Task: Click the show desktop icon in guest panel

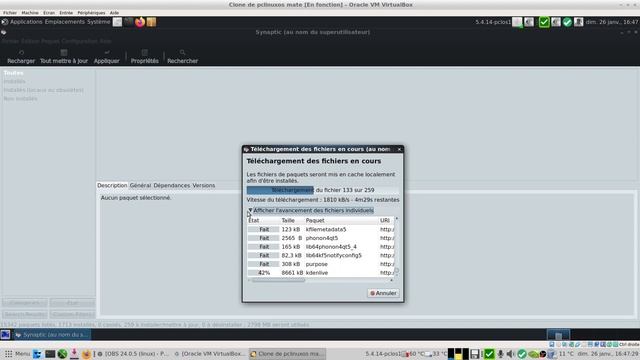Action: point(5,335)
